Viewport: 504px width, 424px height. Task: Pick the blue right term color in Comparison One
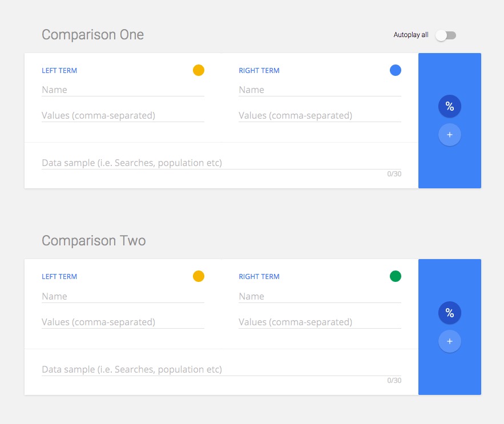[x=396, y=70]
